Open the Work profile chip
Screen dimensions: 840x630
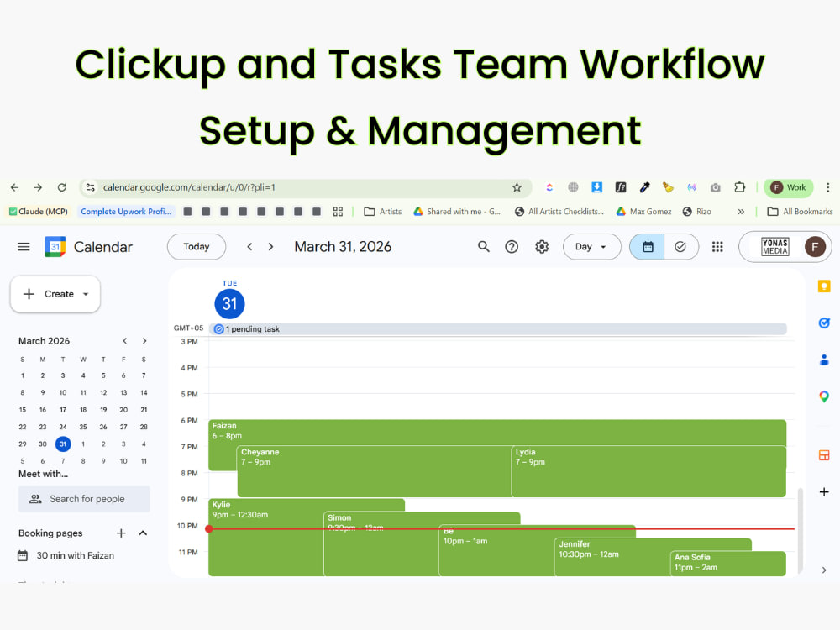tap(788, 187)
